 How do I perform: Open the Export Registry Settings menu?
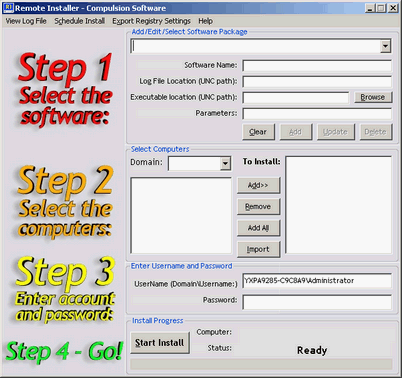(151, 21)
